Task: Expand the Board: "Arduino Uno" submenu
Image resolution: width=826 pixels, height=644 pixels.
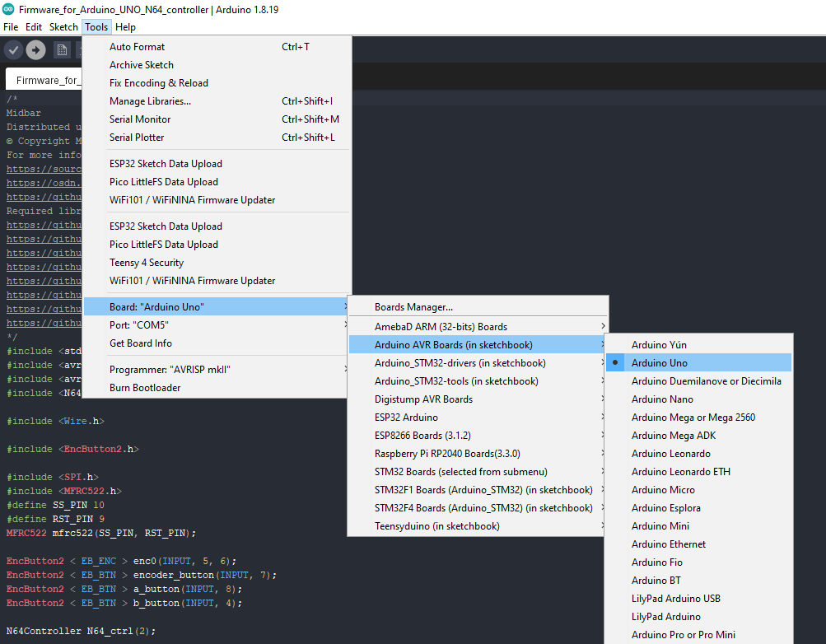Action: (217, 307)
